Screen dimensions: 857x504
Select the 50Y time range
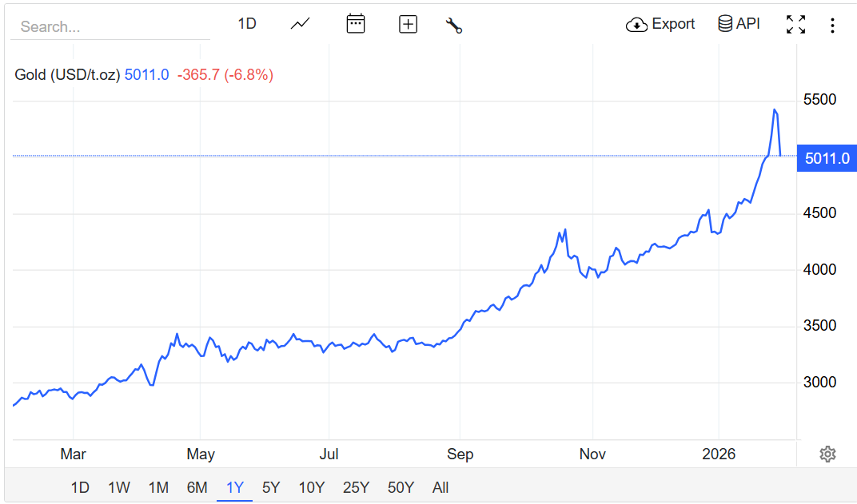[401, 487]
